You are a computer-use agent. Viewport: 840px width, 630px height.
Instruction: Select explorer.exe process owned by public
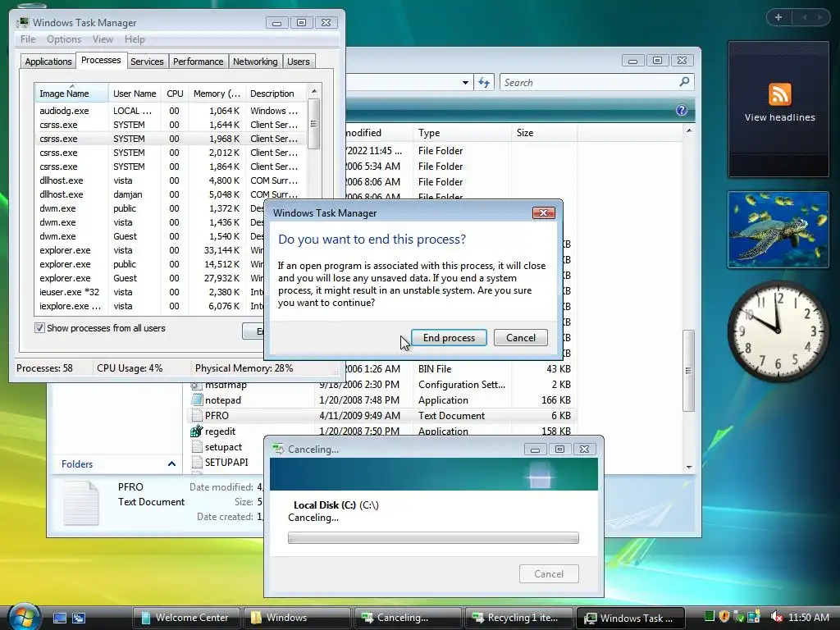coord(150,264)
